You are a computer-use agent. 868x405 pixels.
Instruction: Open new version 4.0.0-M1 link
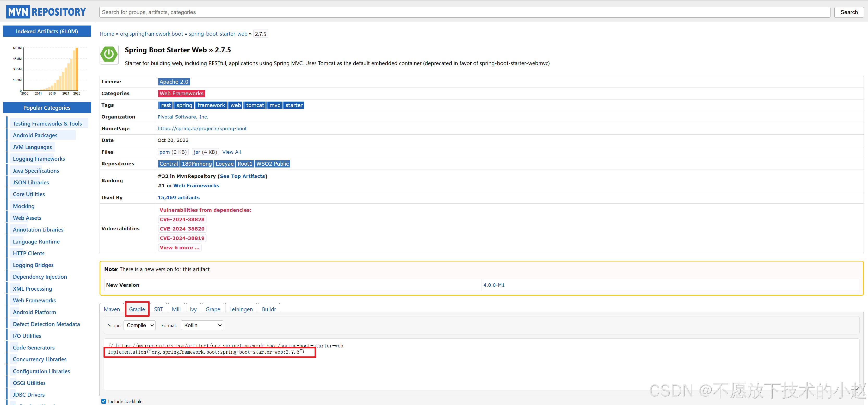coord(494,285)
